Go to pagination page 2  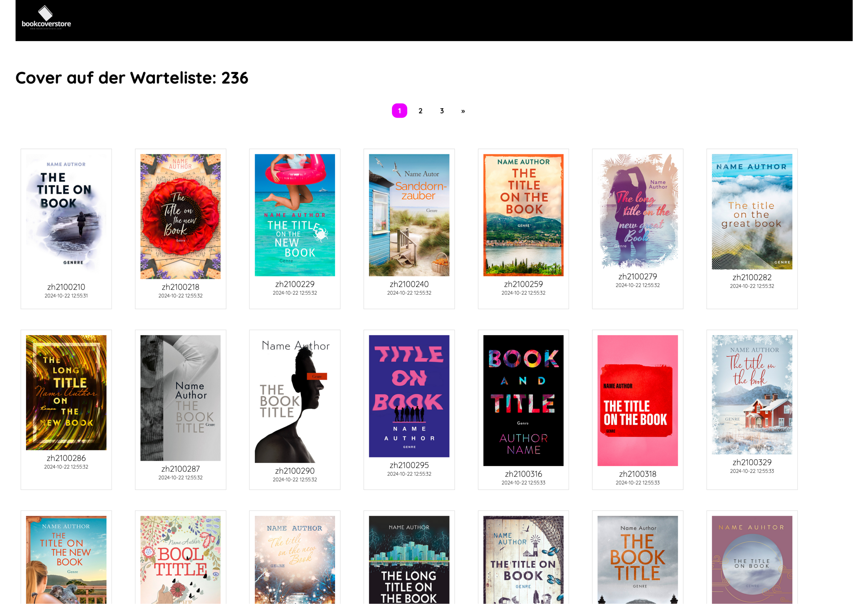[420, 111]
